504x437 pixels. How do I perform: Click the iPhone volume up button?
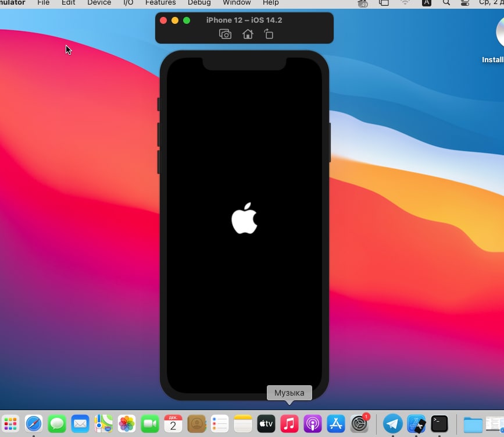159,134
